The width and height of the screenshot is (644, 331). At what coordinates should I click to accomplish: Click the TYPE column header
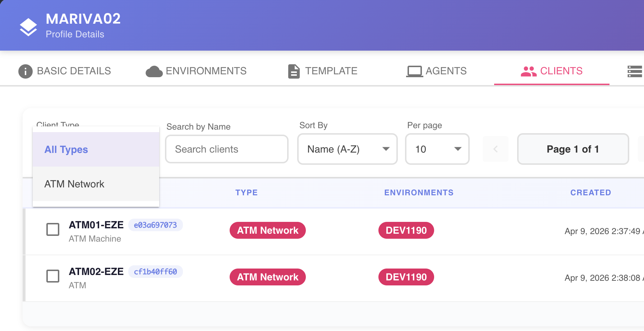tap(247, 193)
